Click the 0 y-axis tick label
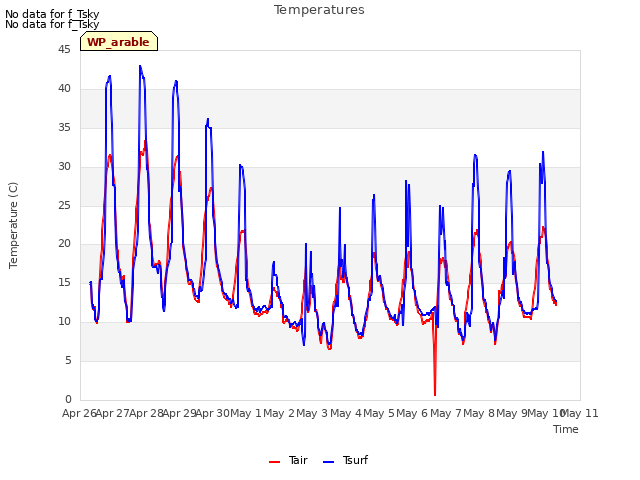The width and height of the screenshot is (640, 480). pyautogui.click(x=68, y=399)
